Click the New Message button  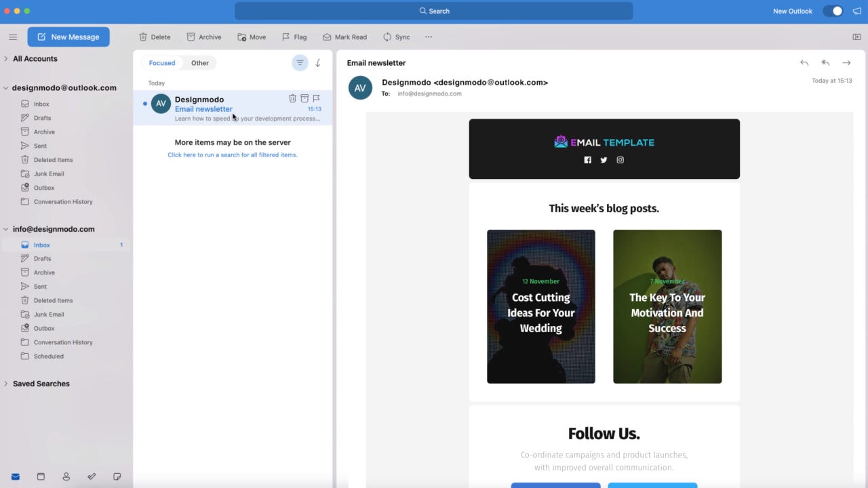[68, 37]
